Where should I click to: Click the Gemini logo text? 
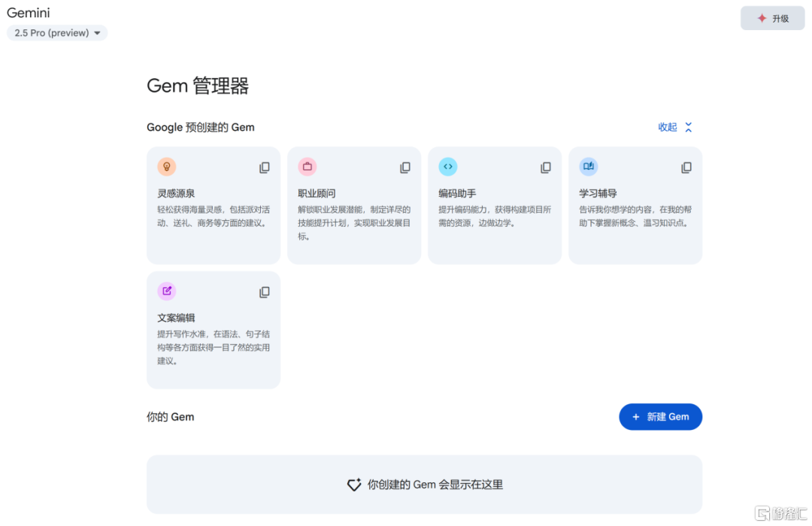29,13
